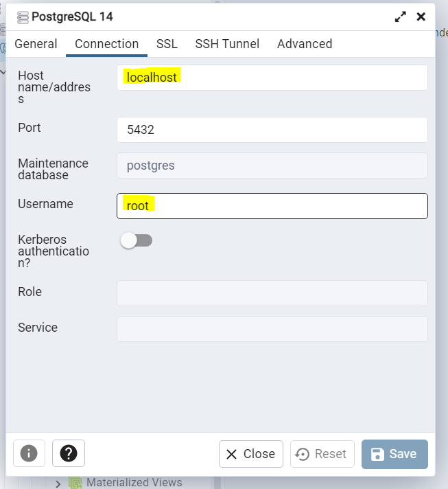Viewport: 448px width, 489px height.
Task: Go to the SSH Tunnel tab
Action: [227, 44]
